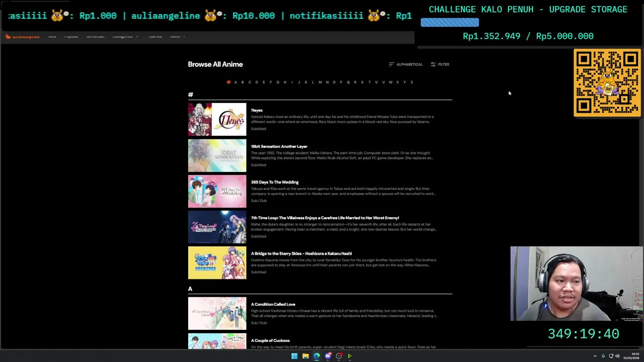Click the 365 Days To The Wedding thumbnail

coord(217,191)
